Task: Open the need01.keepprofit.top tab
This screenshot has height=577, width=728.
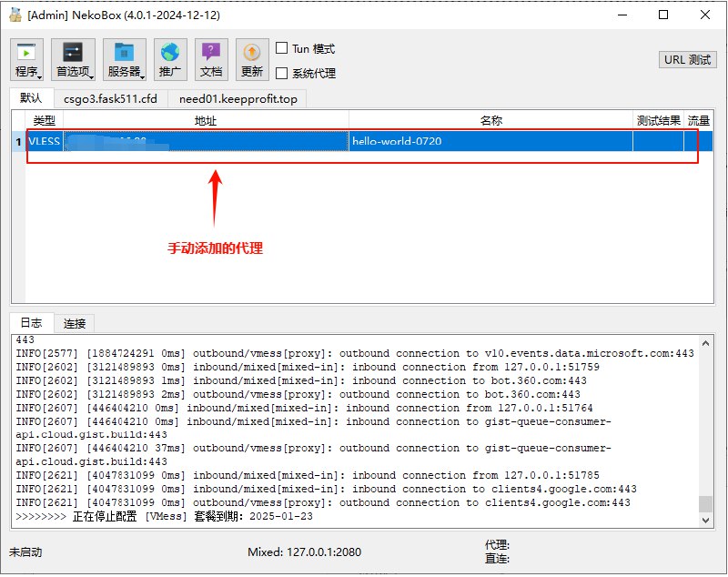Action: (x=238, y=98)
